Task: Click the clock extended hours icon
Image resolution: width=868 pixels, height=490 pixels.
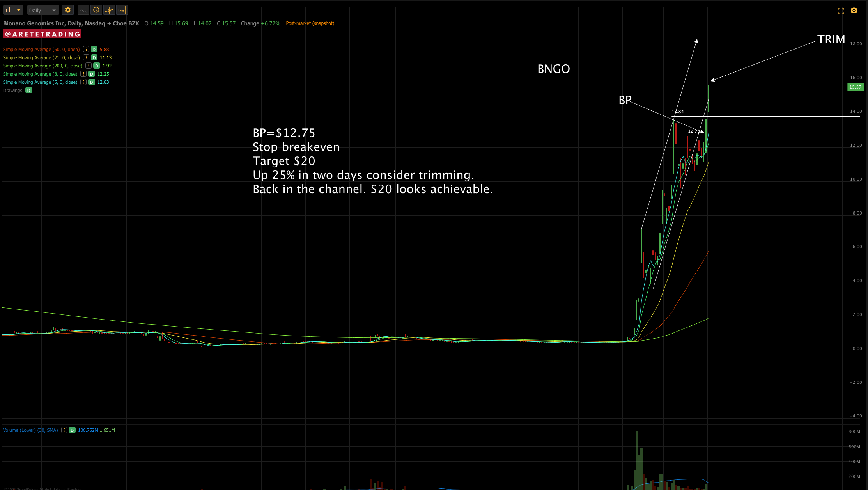Action: (96, 10)
